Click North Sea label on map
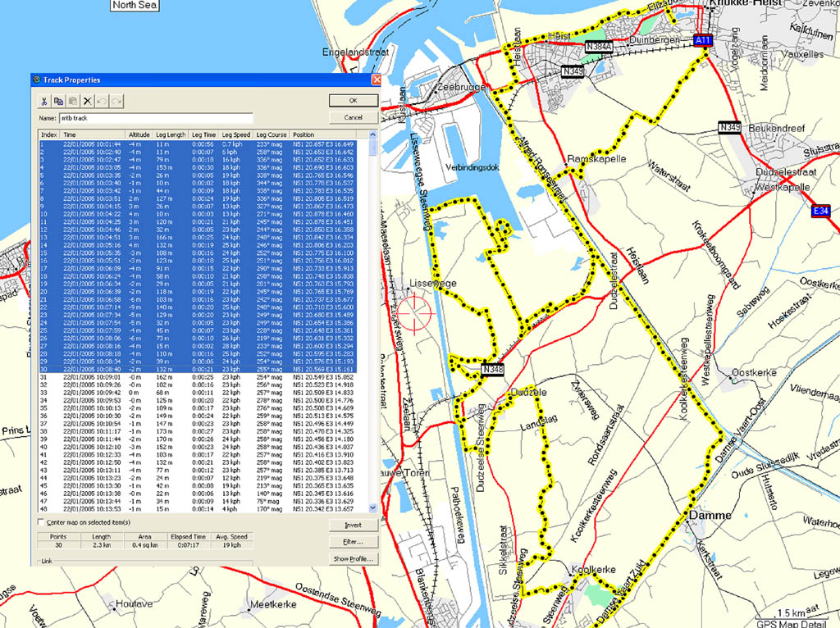Image resolution: width=840 pixels, height=628 pixels. tap(135, 5)
